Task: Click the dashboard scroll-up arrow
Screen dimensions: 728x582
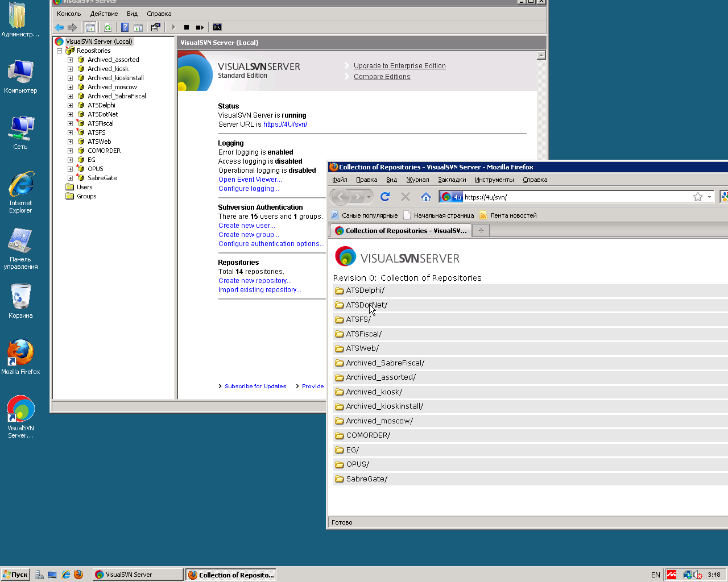Action: [541, 55]
